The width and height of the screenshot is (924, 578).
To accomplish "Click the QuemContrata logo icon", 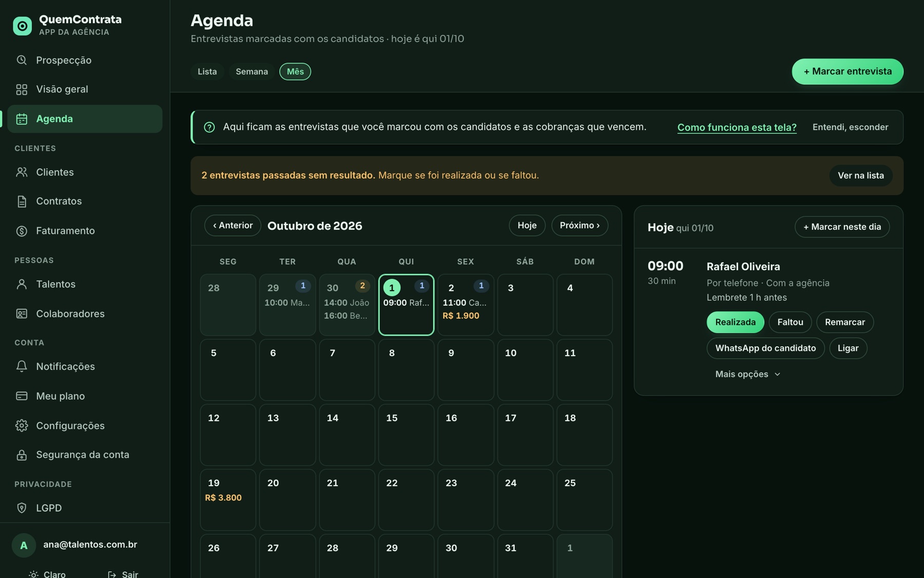I will tap(22, 26).
